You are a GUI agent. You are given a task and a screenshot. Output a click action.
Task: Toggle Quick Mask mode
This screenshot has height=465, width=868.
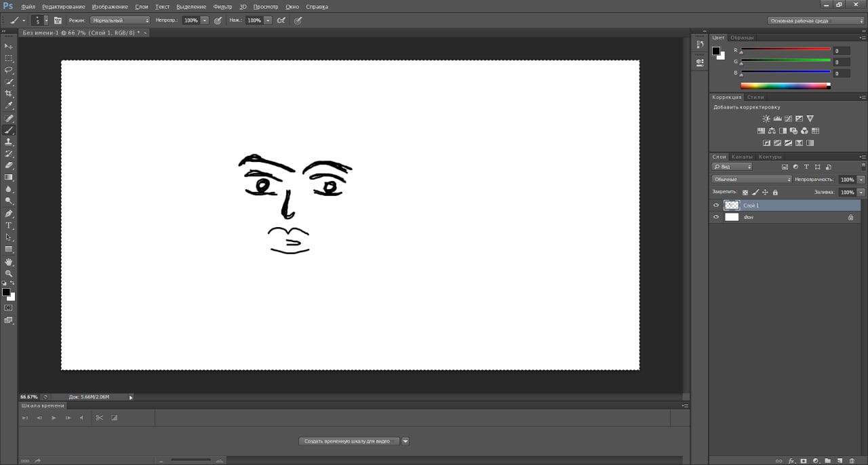[x=8, y=308]
